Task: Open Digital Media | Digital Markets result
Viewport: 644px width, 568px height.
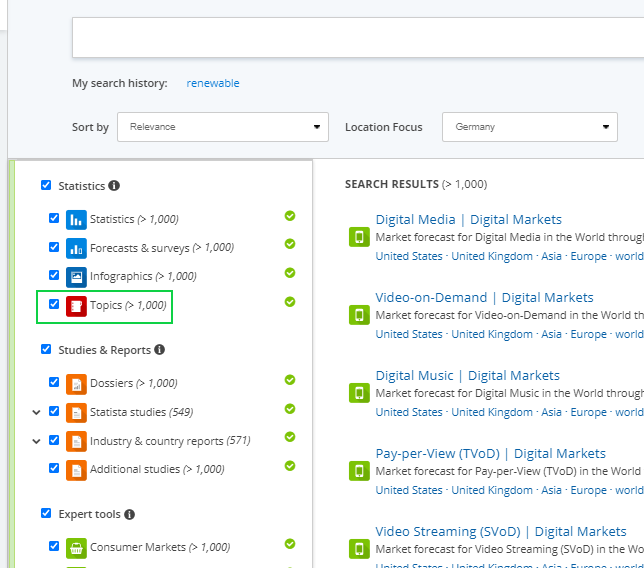Action: (469, 219)
